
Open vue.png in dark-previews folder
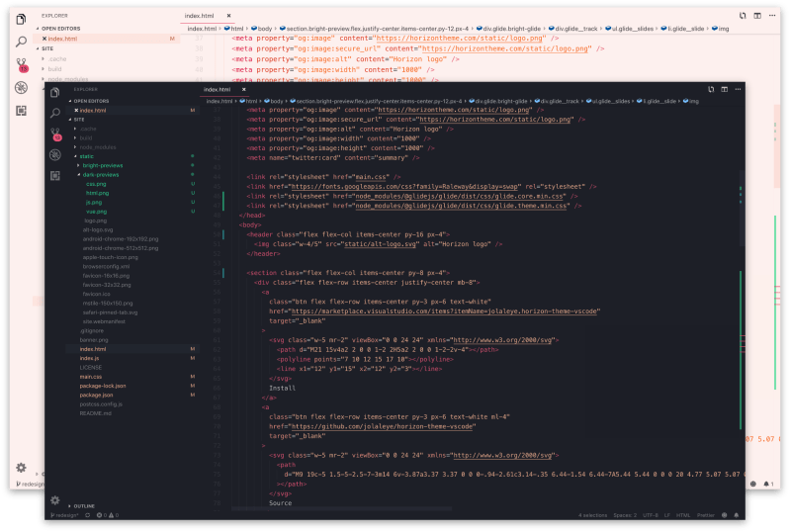click(96, 212)
